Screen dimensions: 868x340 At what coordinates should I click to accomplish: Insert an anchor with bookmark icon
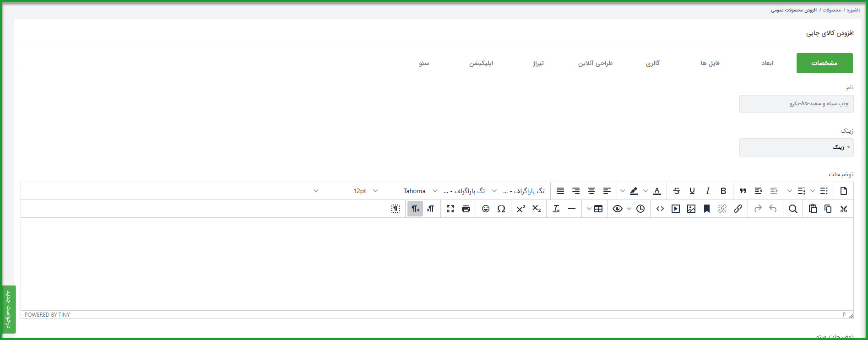tap(707, 209)
